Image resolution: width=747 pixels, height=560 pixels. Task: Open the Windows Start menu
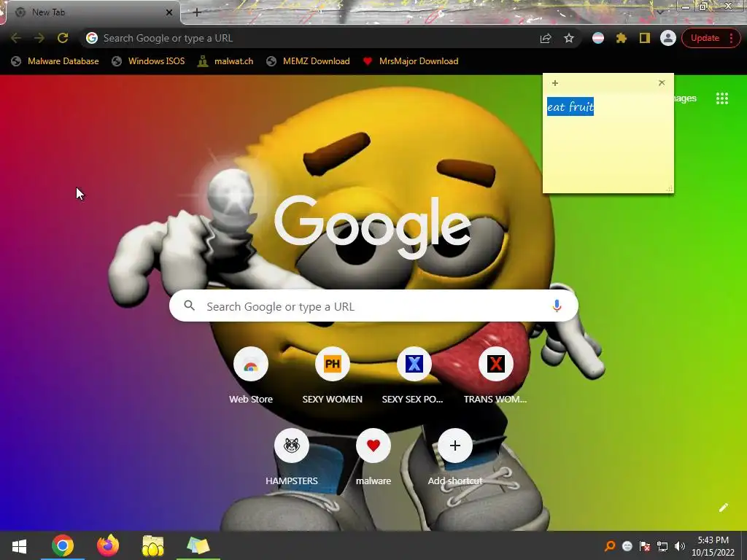point(19,545)
